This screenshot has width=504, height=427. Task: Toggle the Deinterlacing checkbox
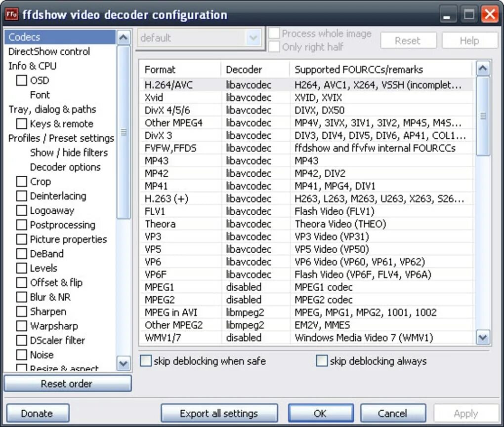click(22, 196)
